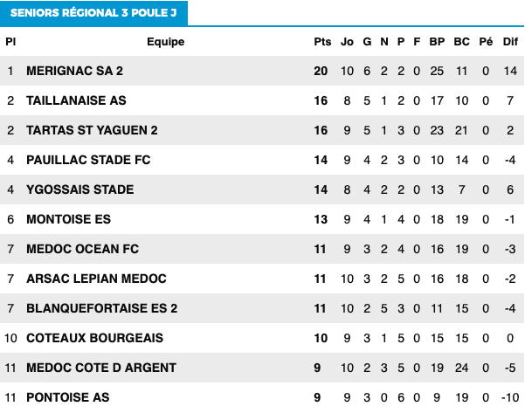Screen dimensions: 525x420
Task: Open PAUILLAC STADE FC team entry
Action: click(x=88, y=160)
